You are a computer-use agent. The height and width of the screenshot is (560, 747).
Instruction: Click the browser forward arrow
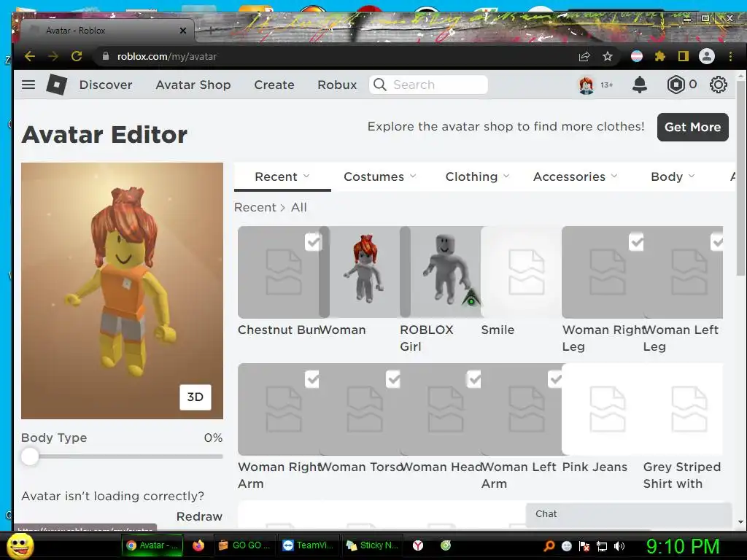53,57
